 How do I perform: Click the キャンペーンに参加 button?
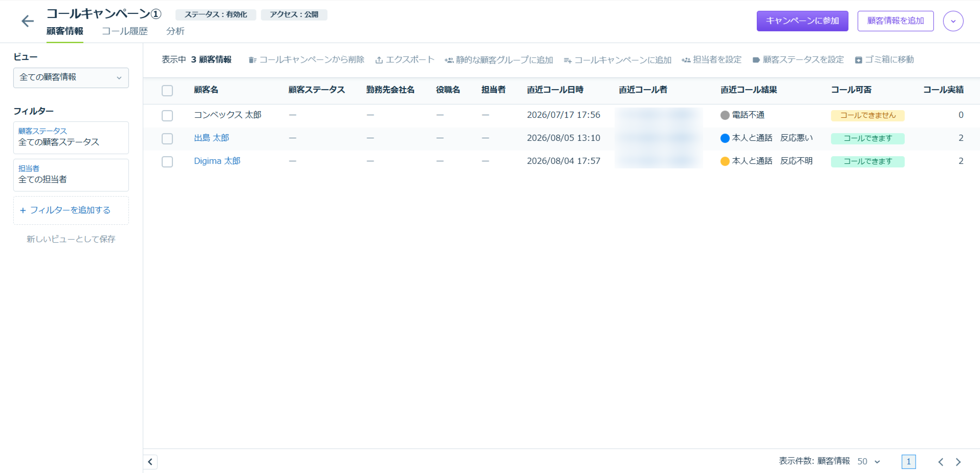(802, 21)
